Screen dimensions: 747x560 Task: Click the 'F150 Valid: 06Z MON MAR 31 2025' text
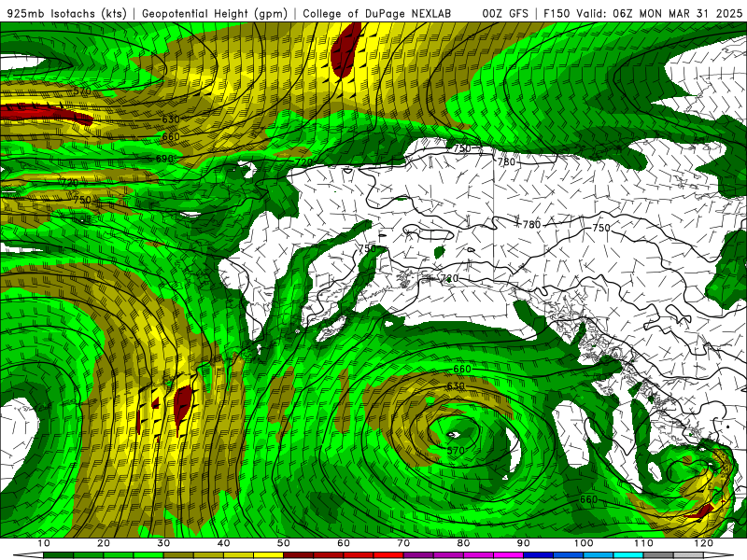click(642, 14)
